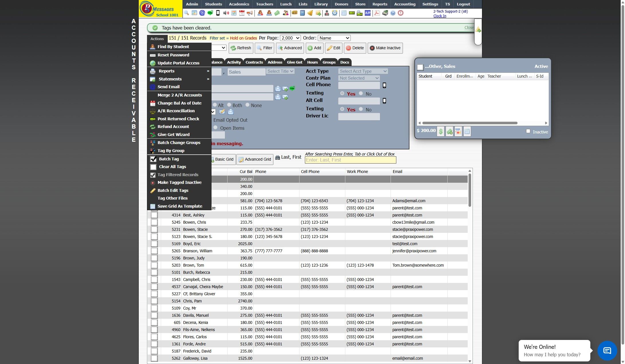Choose Batch Edit Tags from Actions menu
625x364 pixels.
(173, 190)
